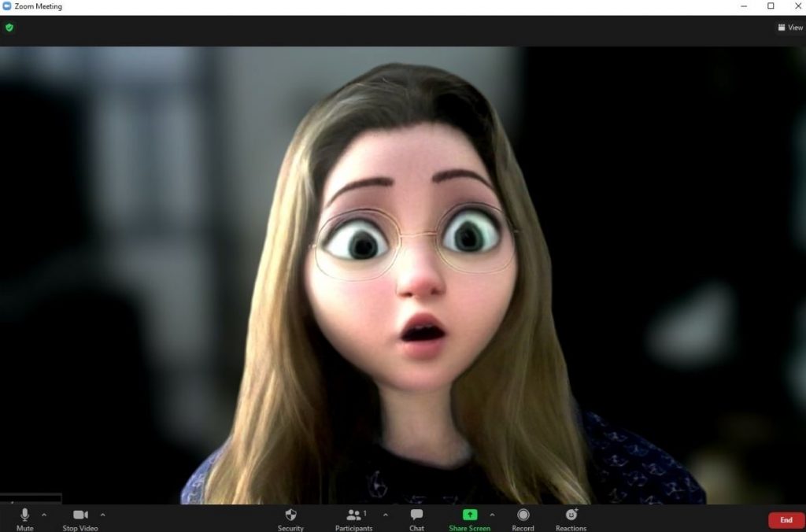The width and height of the screenshot is (806, 532).
Task: Minimize the Zoom Meeting window
Action: [745, 6]
